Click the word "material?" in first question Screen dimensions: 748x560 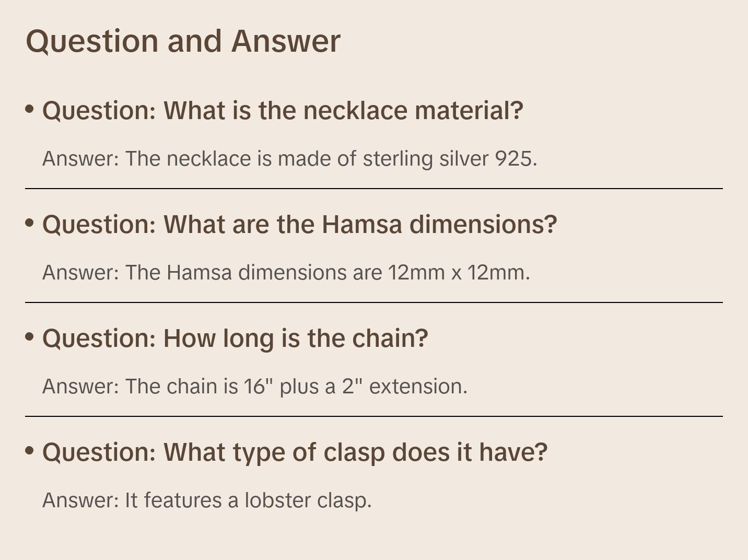(x=469, y=111)
